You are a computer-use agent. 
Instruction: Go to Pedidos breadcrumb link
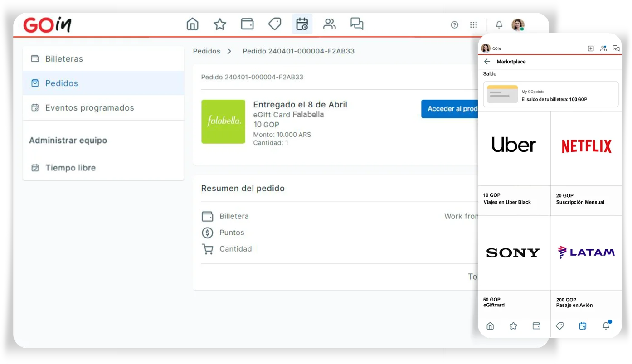point(206,51)
